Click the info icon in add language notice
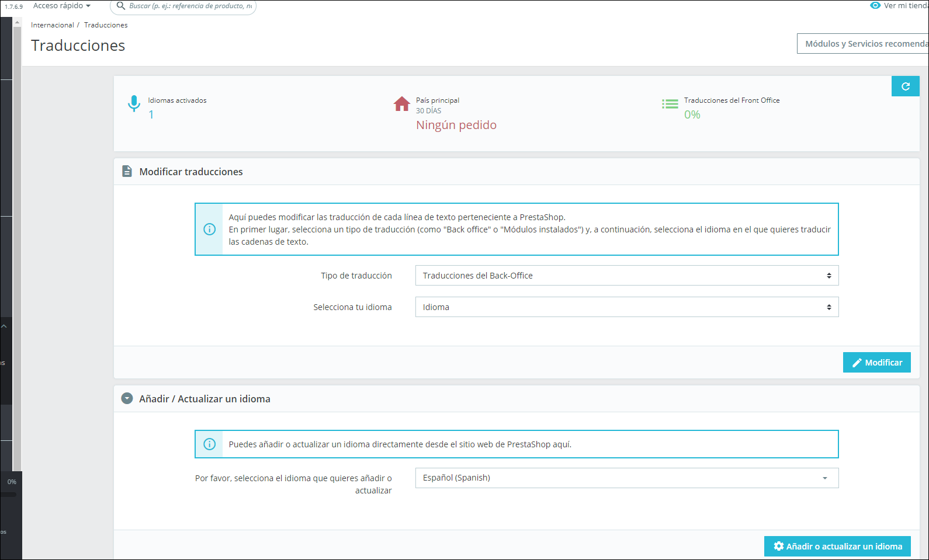The height and width of the screenshot is (560, 929). pyautogui.click(x=209, y=444)
